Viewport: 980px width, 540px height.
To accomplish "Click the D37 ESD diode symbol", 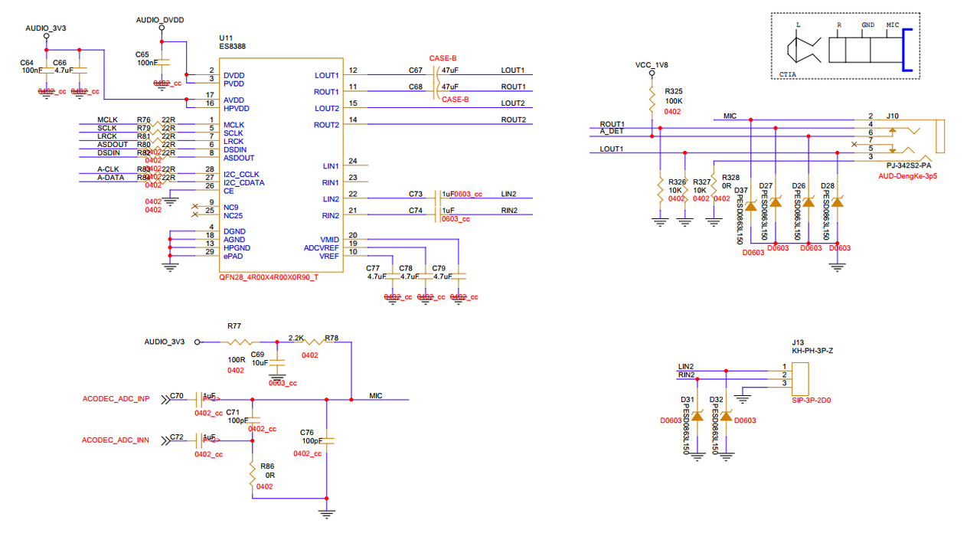I will tap(751, 206).
